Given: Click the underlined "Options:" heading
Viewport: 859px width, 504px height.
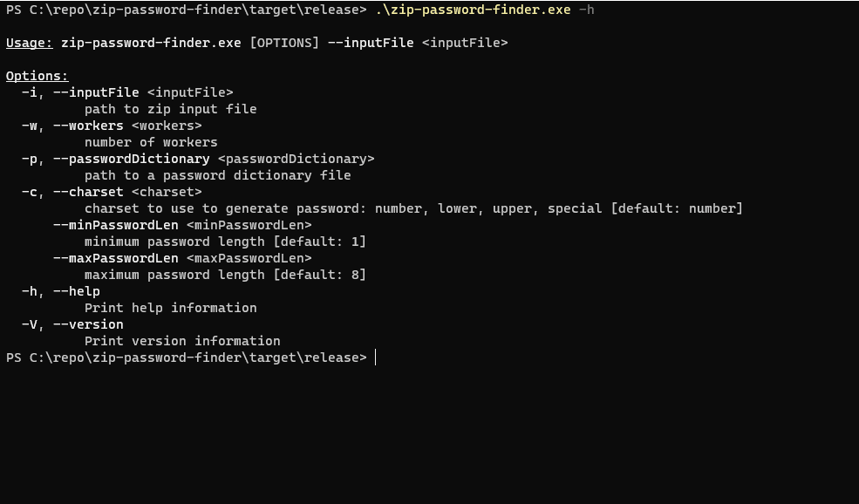Looking at the screenshot, I should [37, 76].
